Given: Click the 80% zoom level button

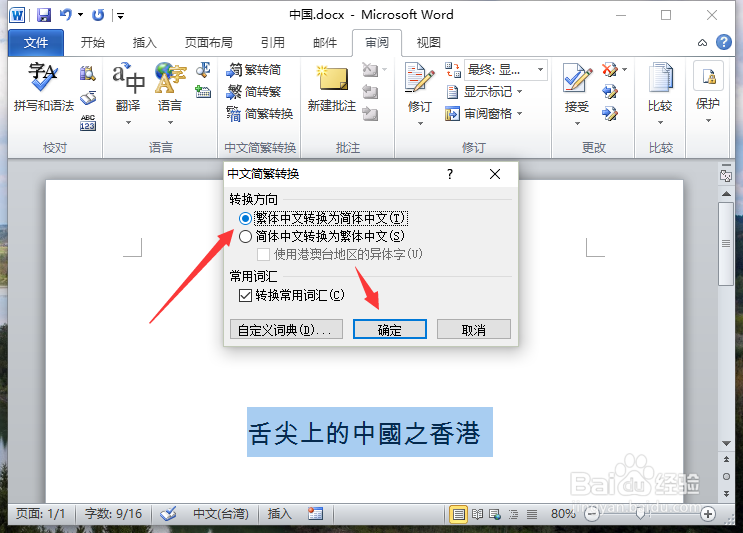Looking at the screenshot, I should (562, 514).
